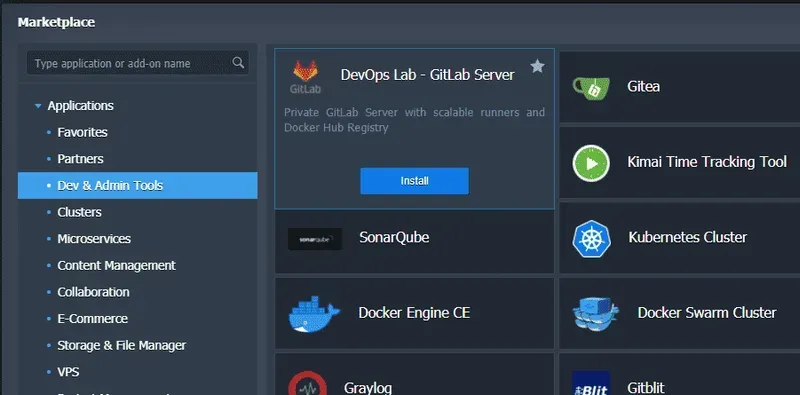Click the GitLab logo icon

pos(306,77)
